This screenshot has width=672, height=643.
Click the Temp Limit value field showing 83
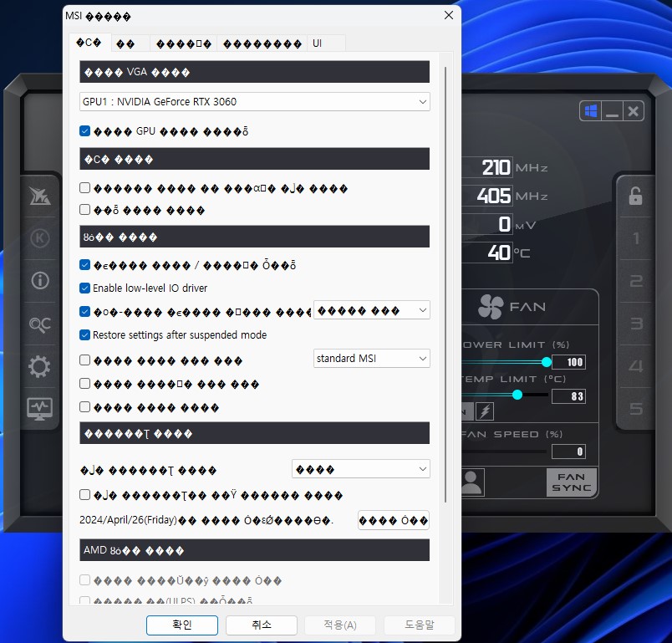568,396
